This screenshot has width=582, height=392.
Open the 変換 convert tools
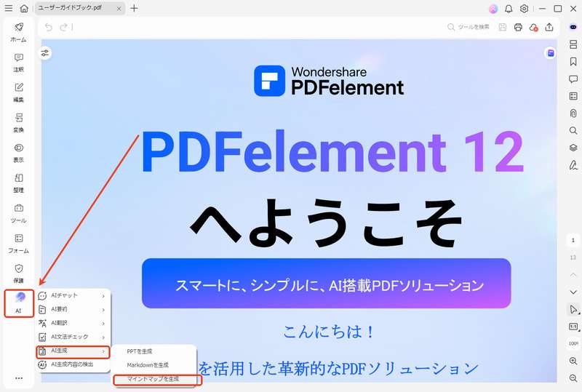coord(19,122)
